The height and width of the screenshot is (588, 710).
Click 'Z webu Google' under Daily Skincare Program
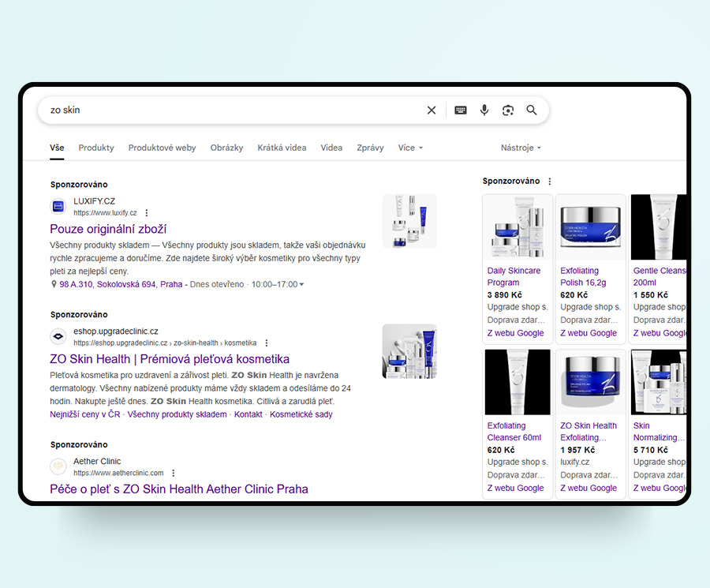(x=515, y=333)
